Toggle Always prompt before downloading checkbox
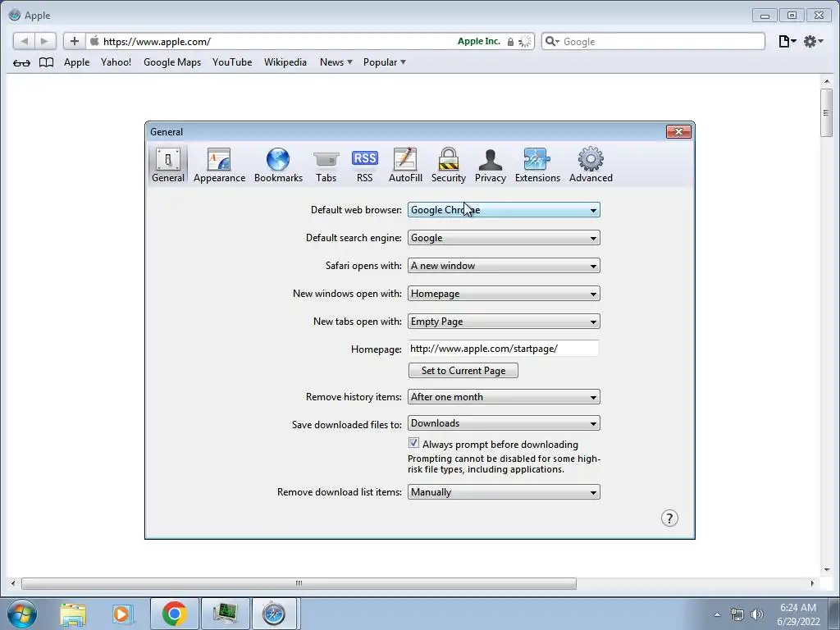 click(413, 443)
